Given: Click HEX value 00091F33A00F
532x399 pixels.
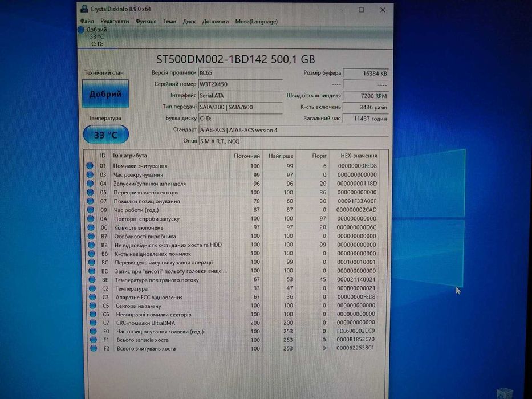Looking at the screenshot, I should [x=357, y=201].
